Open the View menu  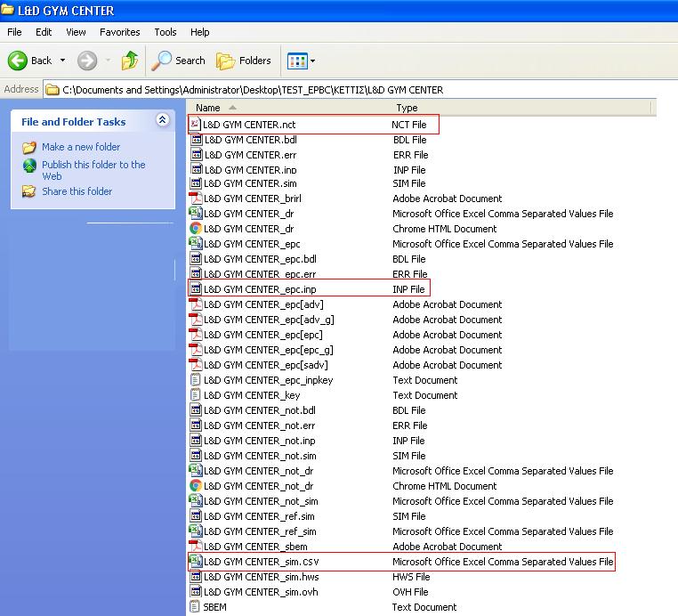(x=76, y=32)
